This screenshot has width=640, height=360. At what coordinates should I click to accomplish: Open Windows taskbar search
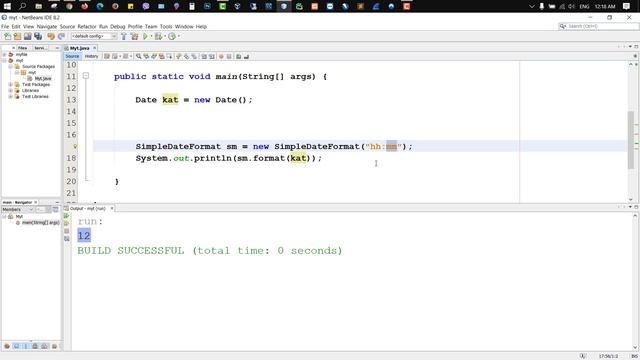(x=22, y=6)
